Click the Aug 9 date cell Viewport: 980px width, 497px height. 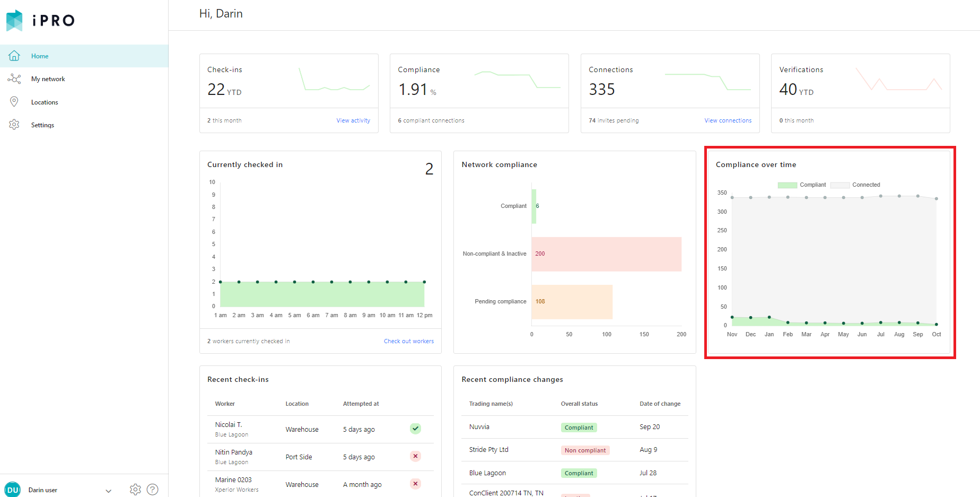point(648,450)
